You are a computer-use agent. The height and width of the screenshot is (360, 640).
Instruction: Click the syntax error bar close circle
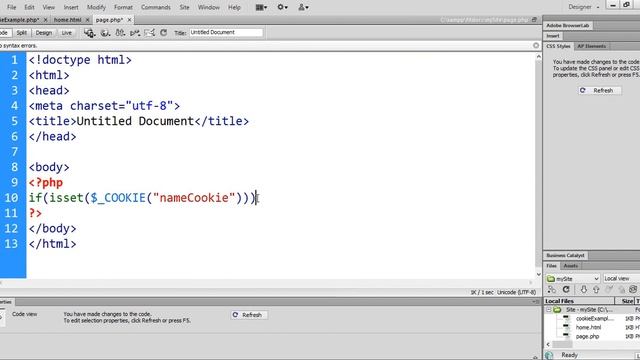pos(536,45)
